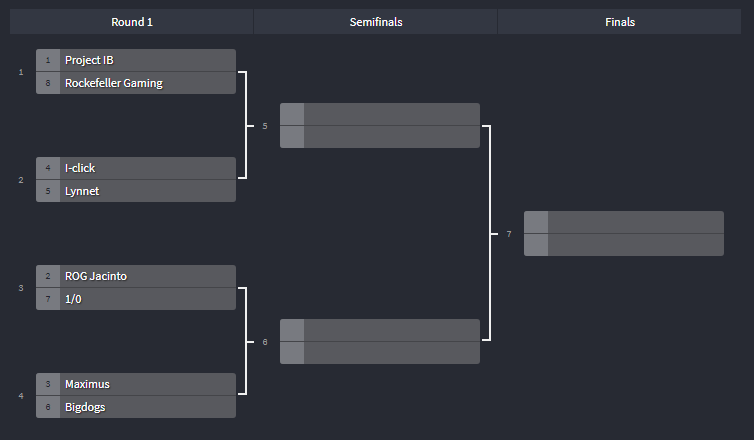
Task: Click the seed 6 badge beside Bigdogs
Action: pyautogui.click(x=48, y=407)
